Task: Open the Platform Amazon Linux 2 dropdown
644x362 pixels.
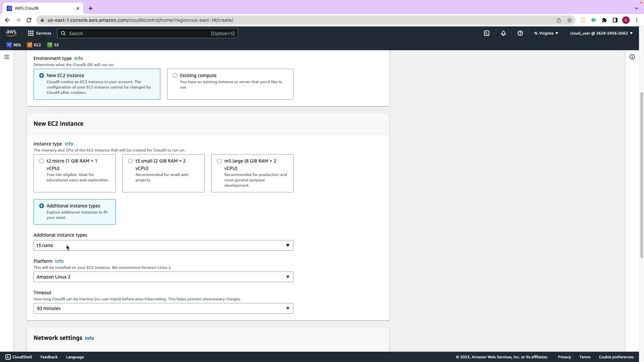Action: 163,277
